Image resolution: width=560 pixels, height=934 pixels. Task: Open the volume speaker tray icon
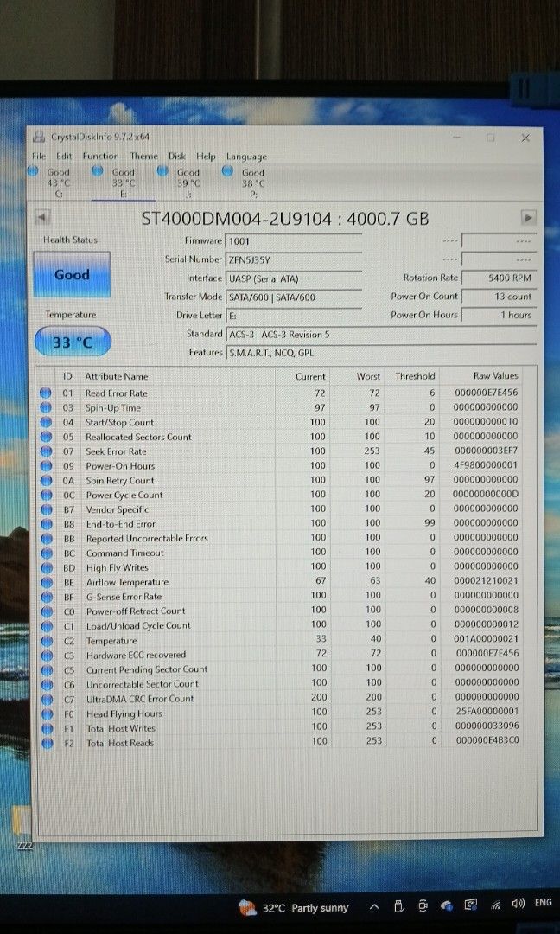[518, 905]
